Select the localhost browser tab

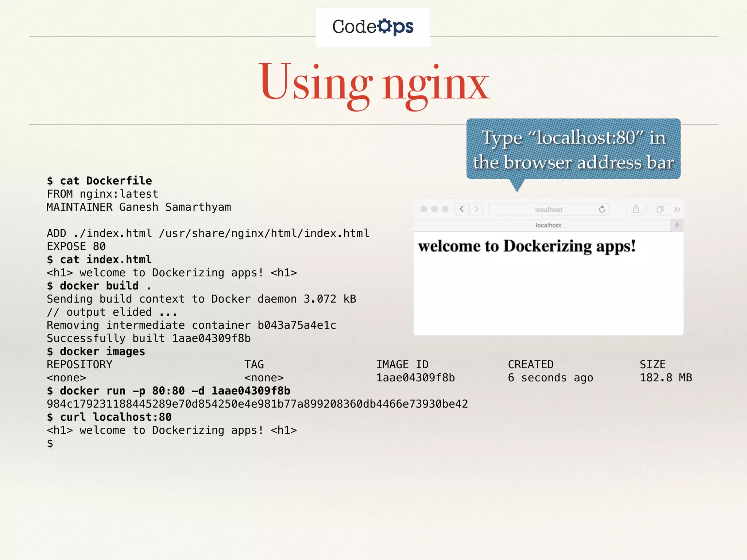[542, 225]
